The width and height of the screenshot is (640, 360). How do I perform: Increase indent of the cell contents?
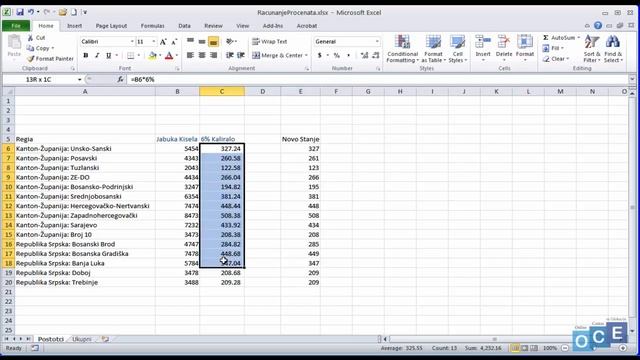click(241, 55)
